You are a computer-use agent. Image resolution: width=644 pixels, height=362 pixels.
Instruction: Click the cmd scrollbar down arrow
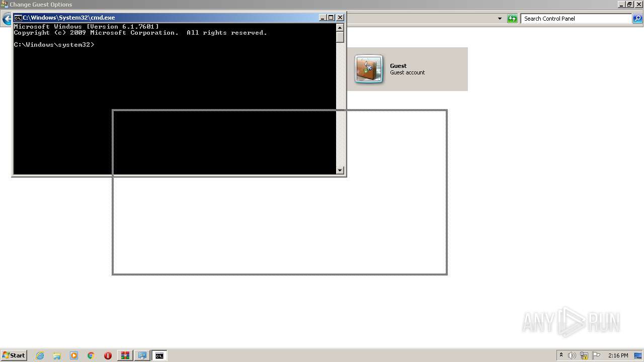(340, 170)
